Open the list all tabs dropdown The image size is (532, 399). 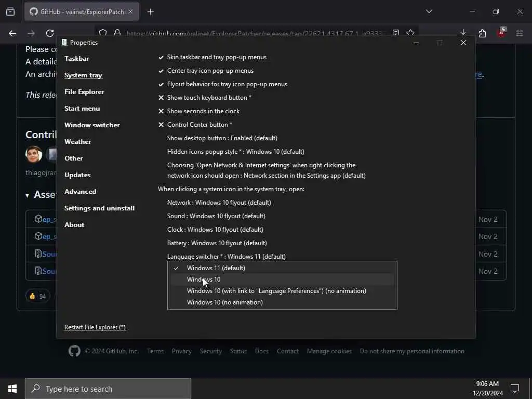tap(429, 11)
